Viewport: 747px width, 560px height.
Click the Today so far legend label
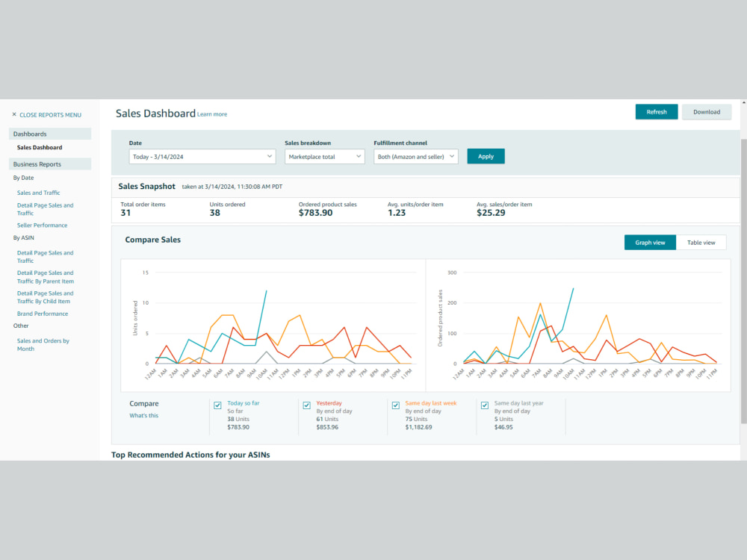pos(243,403)
